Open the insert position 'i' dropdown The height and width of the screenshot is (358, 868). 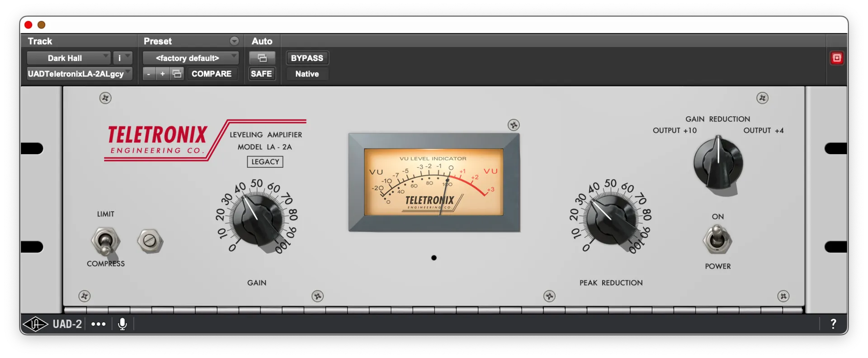(123, 58)
